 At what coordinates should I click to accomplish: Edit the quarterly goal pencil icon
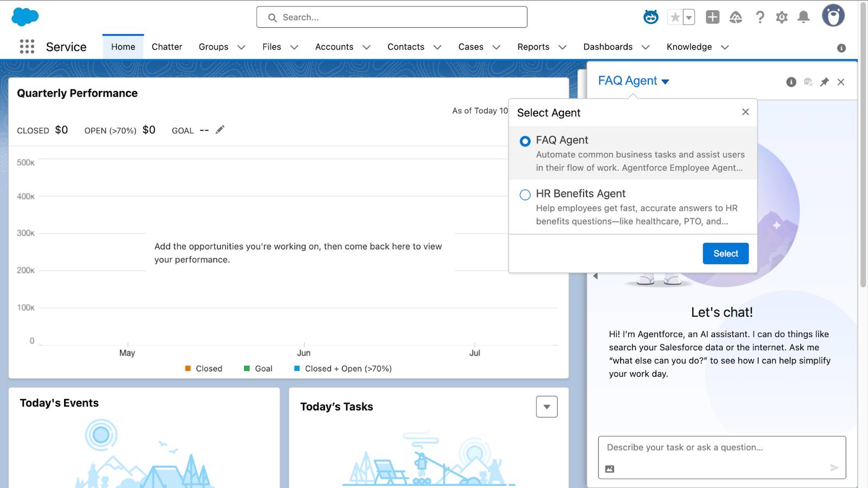coord(220,130)
